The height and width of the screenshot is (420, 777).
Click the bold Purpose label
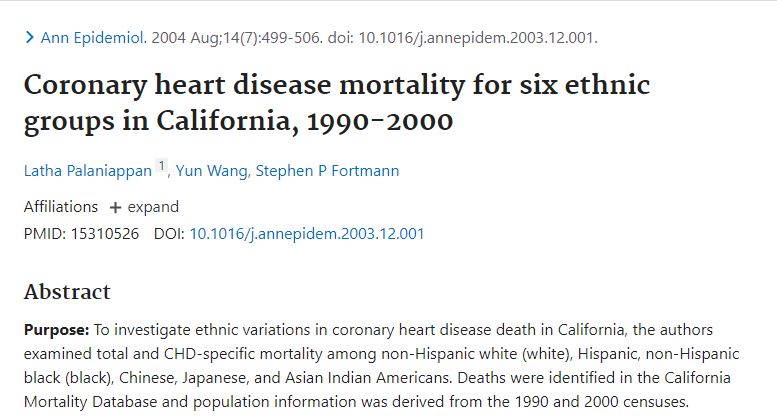pos(56,330)
